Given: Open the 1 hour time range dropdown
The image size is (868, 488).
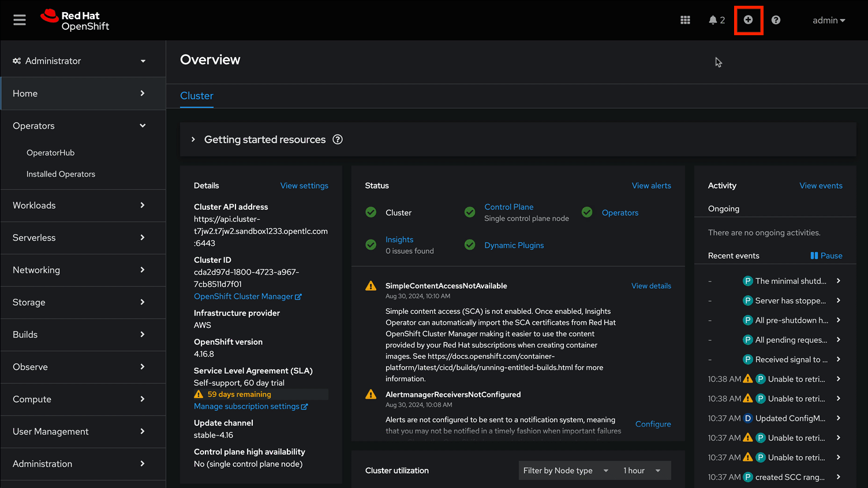Looking at the screenshot, I should 642,471.
